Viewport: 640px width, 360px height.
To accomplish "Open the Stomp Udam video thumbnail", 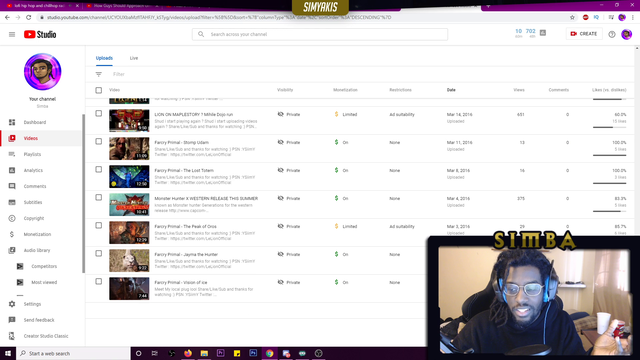I will (129, 149).
